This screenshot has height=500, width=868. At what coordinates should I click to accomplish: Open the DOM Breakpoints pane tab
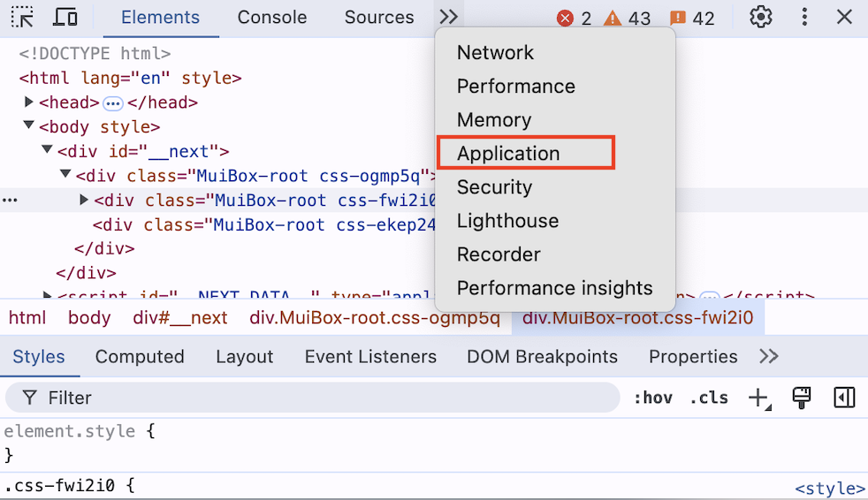point(542,357)
